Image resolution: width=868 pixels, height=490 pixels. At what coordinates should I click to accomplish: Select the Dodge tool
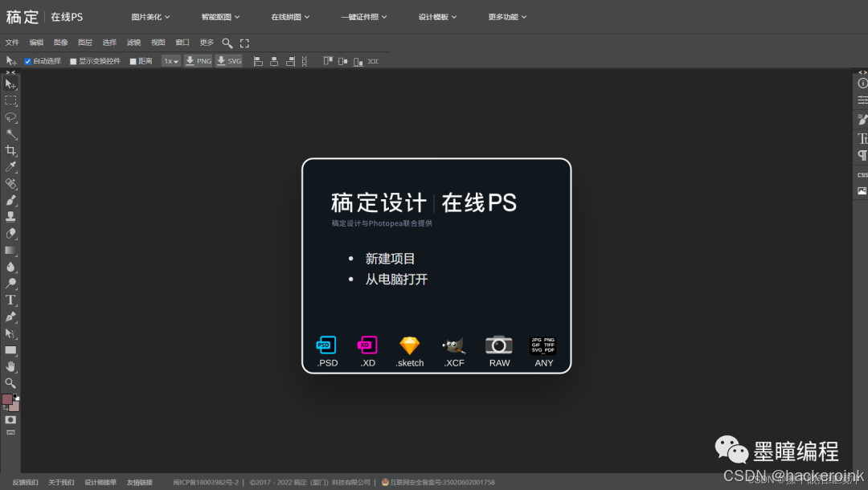coord(10,284)
